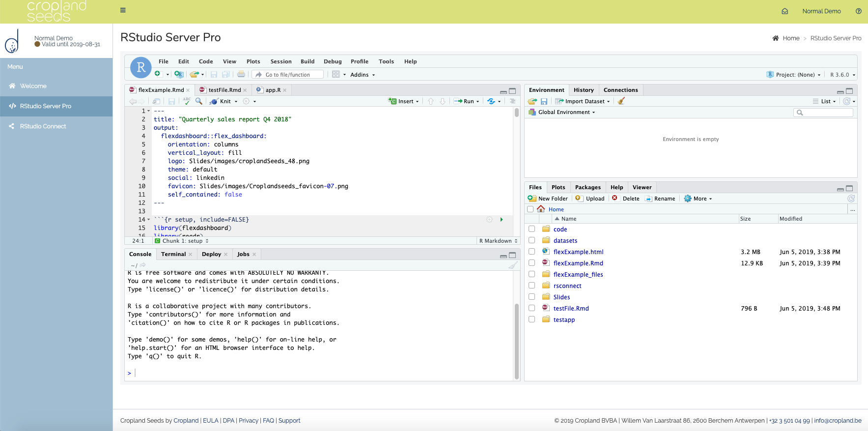Click the show-in-new-window icon in the editor toolbar
868x431 pixels.
coord(156,101)
